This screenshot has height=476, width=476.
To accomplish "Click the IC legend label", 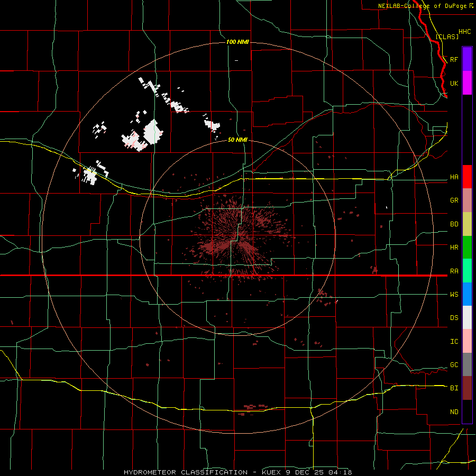I will tap(454, 342).
